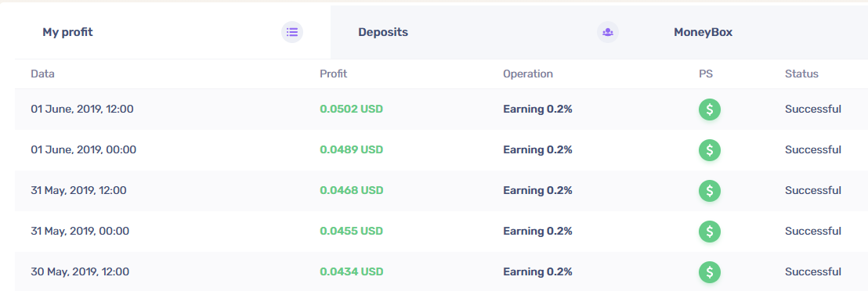Click the Operation column header
This screenshot has width=868, height=291.
pos(527,74)
